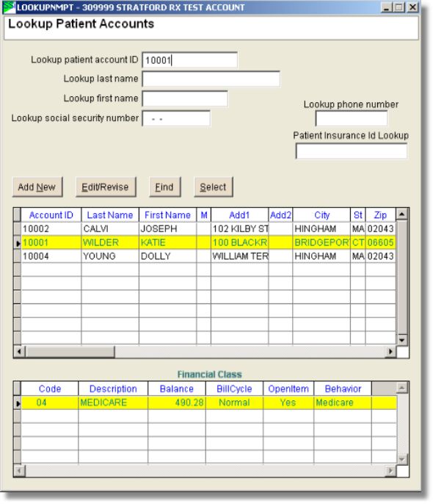Select account 10004 cell
The height and width of the screenshot is (504, 433).
point(51,256)
